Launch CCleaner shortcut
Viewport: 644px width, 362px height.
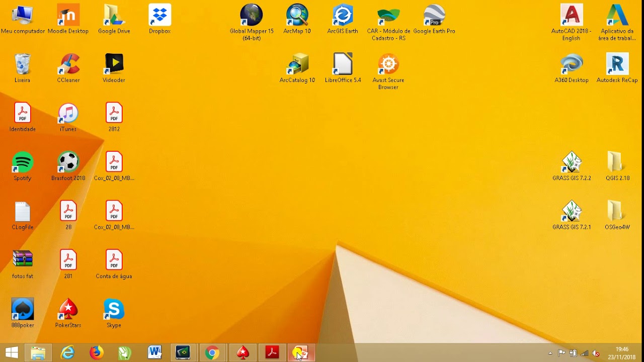(x=68, y=68)
